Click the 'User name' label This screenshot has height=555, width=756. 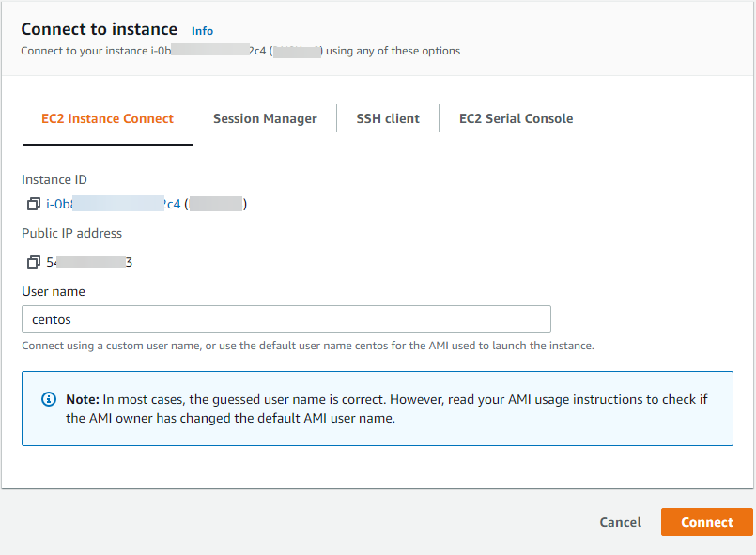pos(54,291)
